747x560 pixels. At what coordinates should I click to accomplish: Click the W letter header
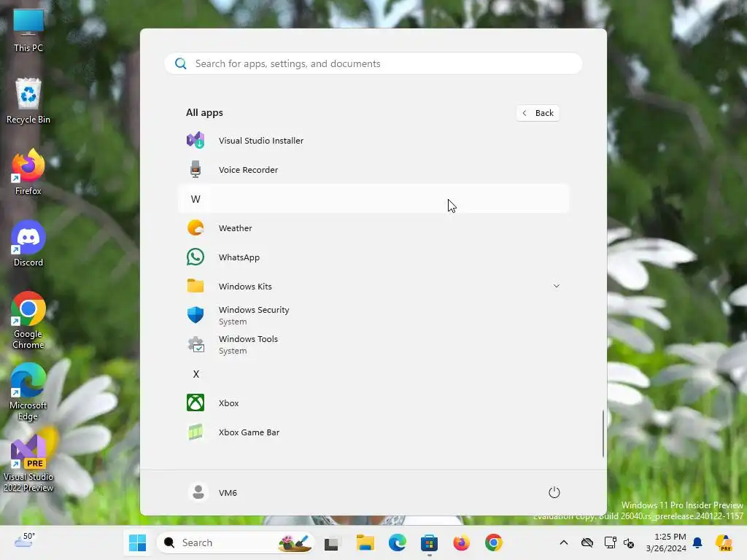[x=373, y=199]
